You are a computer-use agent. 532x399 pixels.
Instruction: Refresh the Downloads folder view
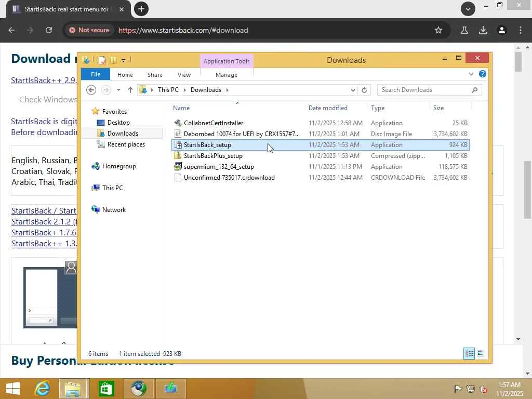[364, 90]
